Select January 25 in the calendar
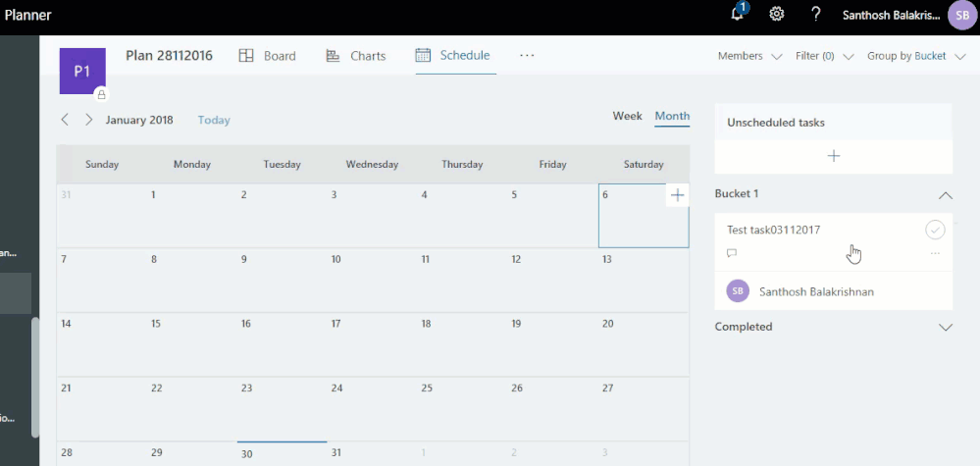 tap(461, 408)
